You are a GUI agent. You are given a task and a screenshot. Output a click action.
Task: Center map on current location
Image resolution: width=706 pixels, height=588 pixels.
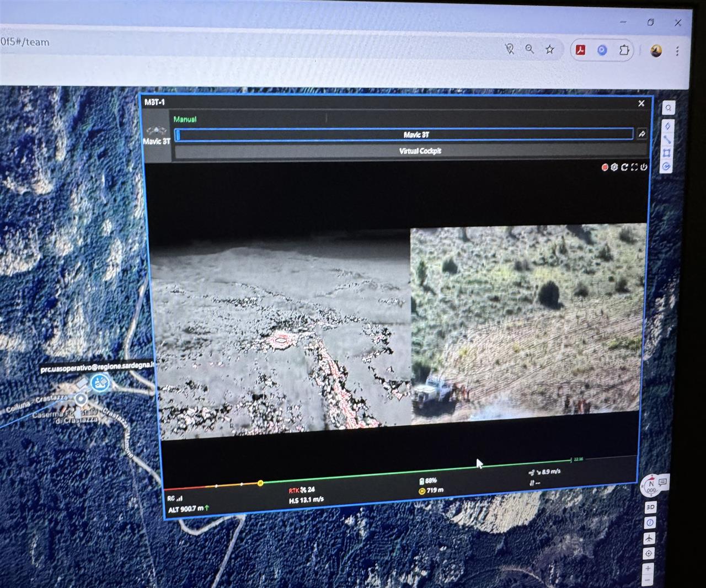coord(649,553)
